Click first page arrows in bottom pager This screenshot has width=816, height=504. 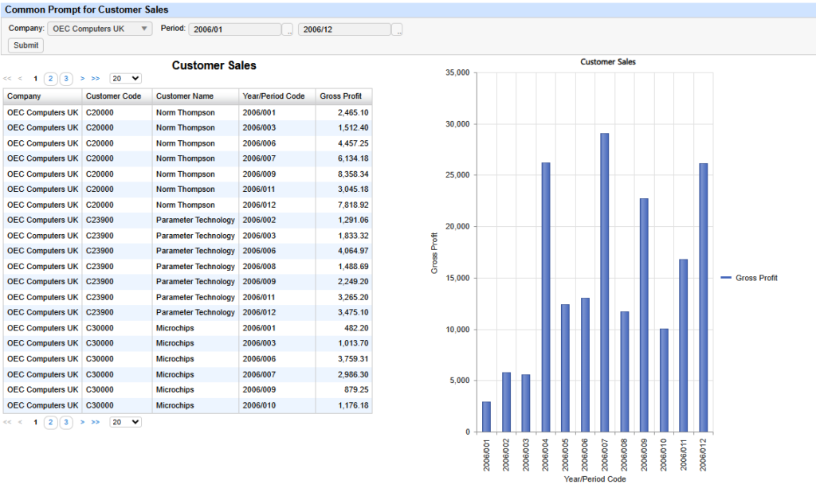coord(7,422)
